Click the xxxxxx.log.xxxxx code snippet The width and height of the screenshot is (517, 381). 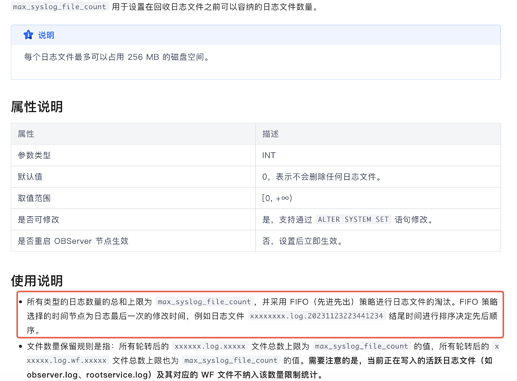click(210, 346)
